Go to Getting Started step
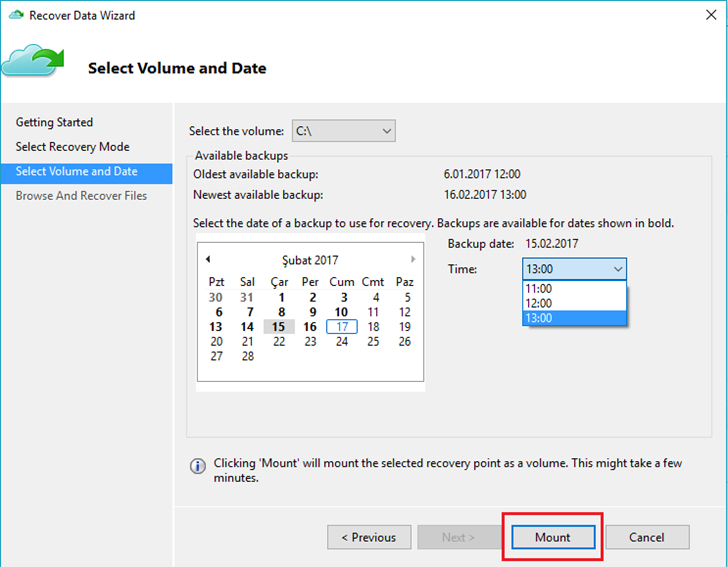728x567 pixels. tap(54, 122)
